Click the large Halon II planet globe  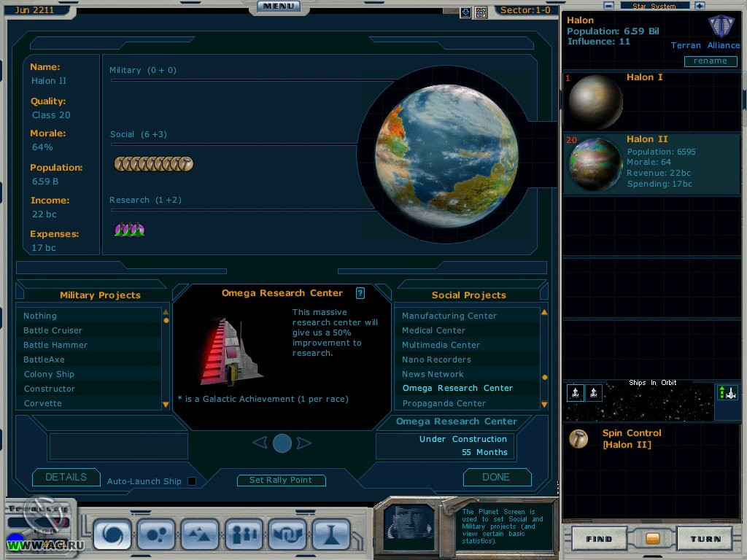coord(446,155)
